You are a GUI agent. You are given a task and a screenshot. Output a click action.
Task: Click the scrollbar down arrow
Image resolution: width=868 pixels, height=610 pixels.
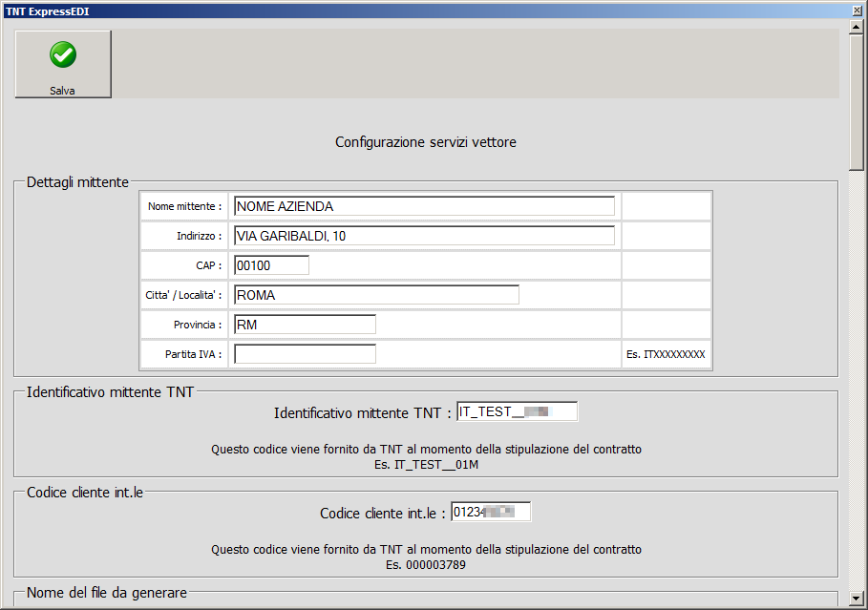[x=857, y=599]
